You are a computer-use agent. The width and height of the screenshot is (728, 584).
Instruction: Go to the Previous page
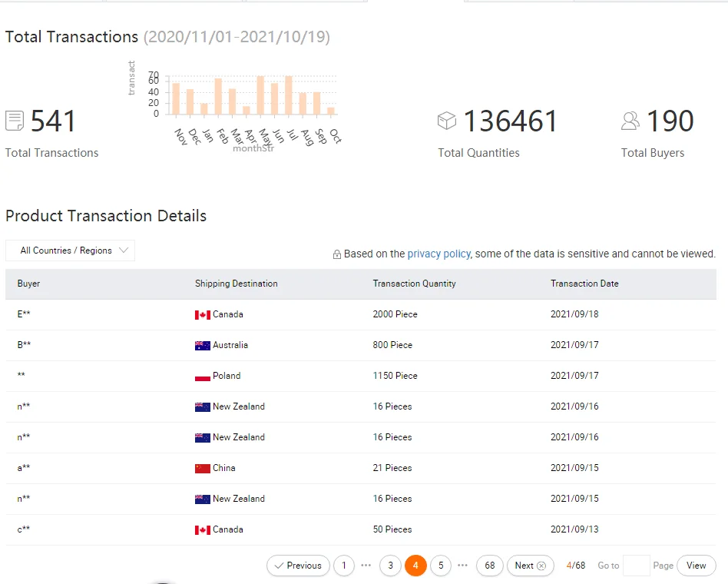(x=298, y=566)
